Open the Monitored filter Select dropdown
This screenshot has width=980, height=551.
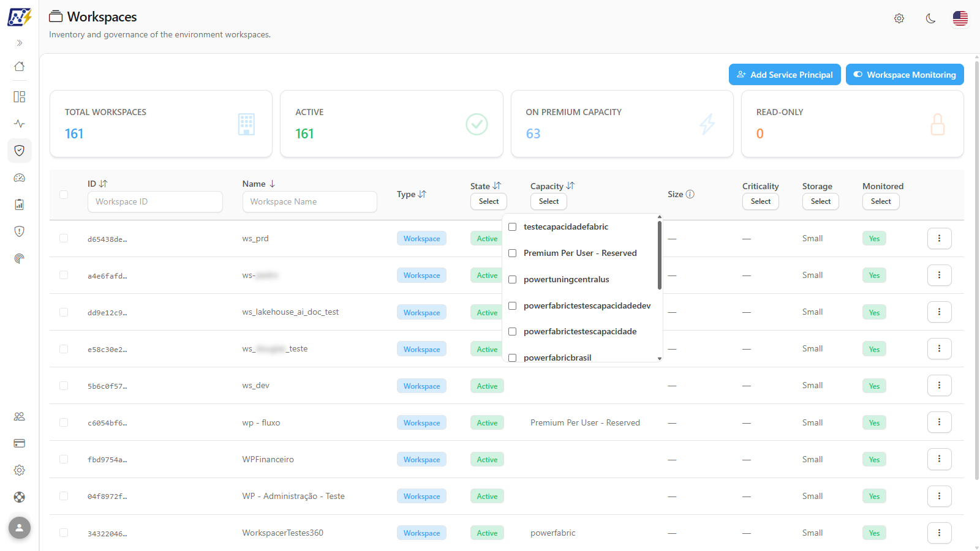[881, 201]
